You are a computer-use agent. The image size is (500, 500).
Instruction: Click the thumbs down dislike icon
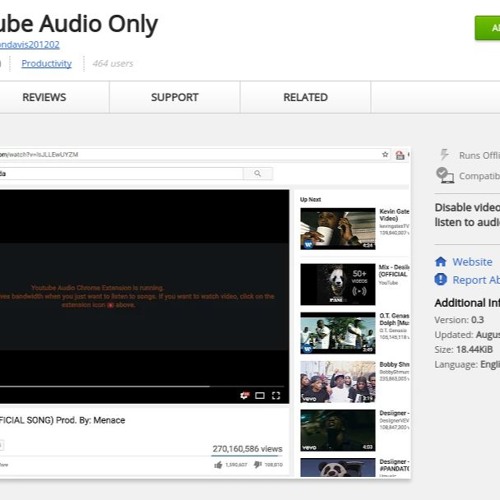pyautogui.click(x=258, y=464)
